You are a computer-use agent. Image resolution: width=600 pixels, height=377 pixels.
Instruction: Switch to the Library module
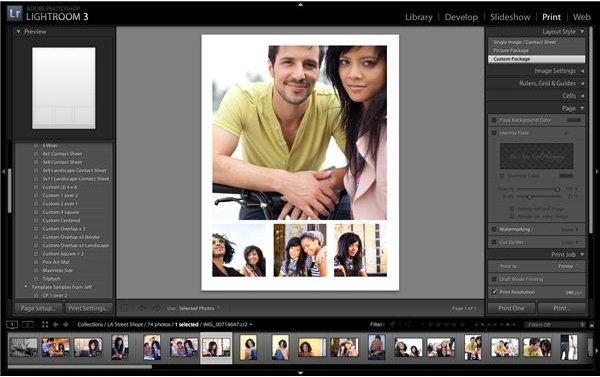pyautogui.click(x=419, y=17)
